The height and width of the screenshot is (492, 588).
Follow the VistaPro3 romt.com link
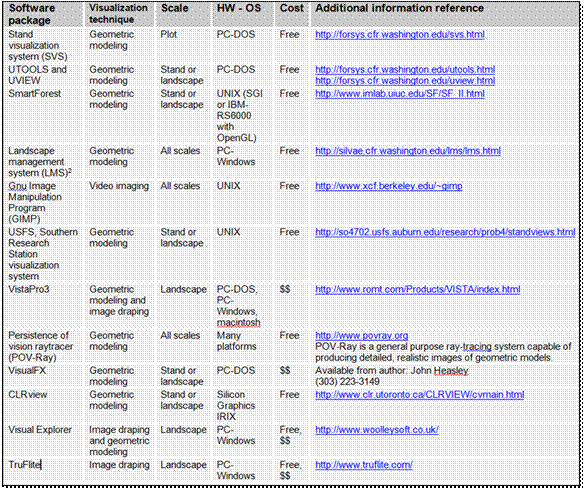tap(417, 290)
